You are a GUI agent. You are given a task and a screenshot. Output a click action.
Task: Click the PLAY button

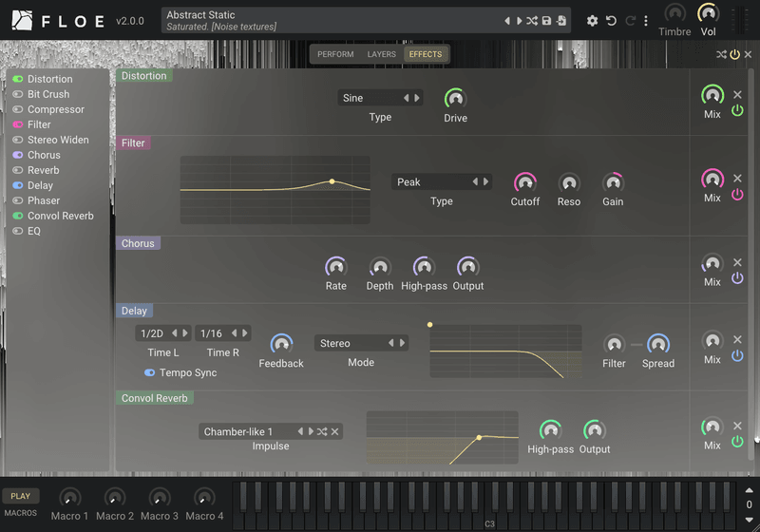[20, 496]
